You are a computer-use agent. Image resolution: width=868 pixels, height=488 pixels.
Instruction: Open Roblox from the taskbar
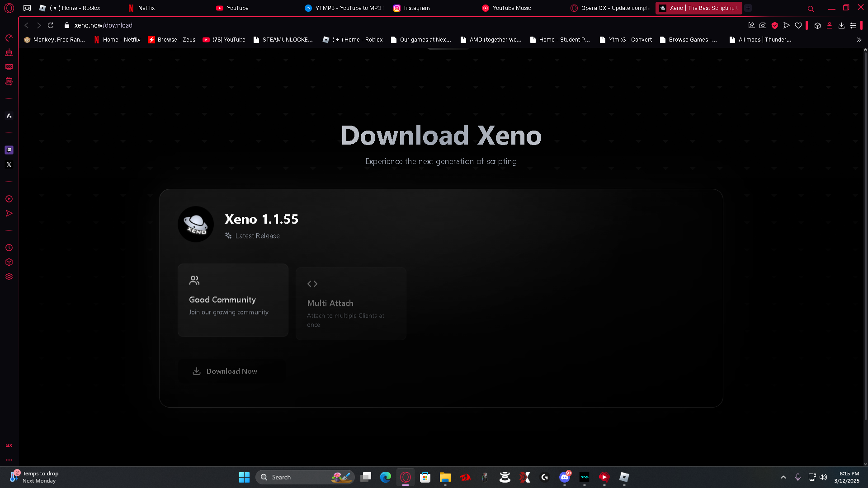(624, 477)
